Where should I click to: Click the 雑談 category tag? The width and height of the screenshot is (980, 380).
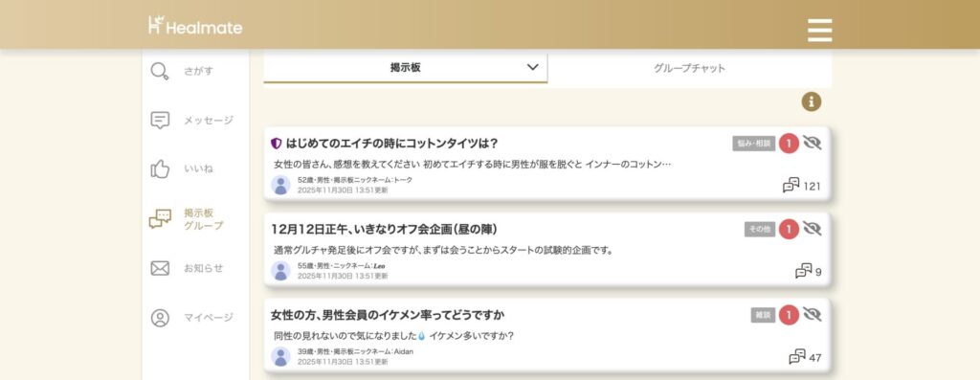tap(763, 315)
